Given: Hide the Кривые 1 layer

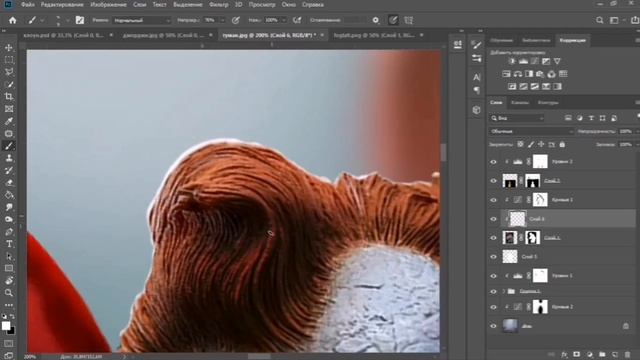Looking at the screenshot, I should [493, 200].
